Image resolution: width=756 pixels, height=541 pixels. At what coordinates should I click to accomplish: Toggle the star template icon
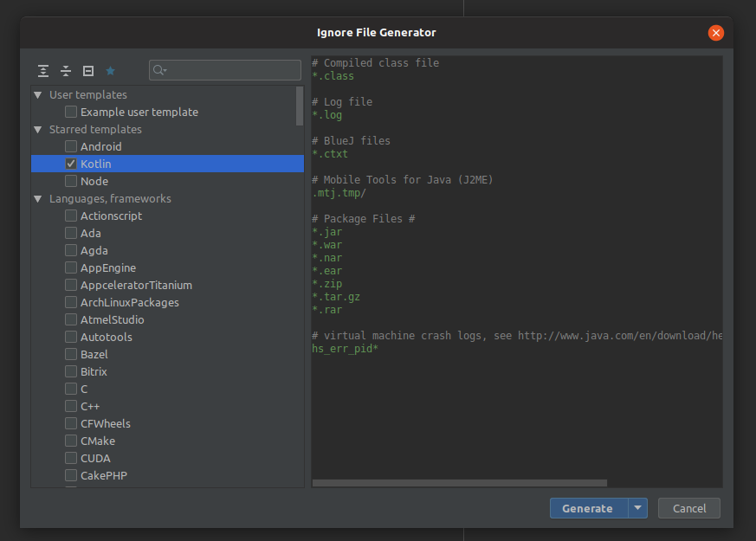click(x=110, y=71)
